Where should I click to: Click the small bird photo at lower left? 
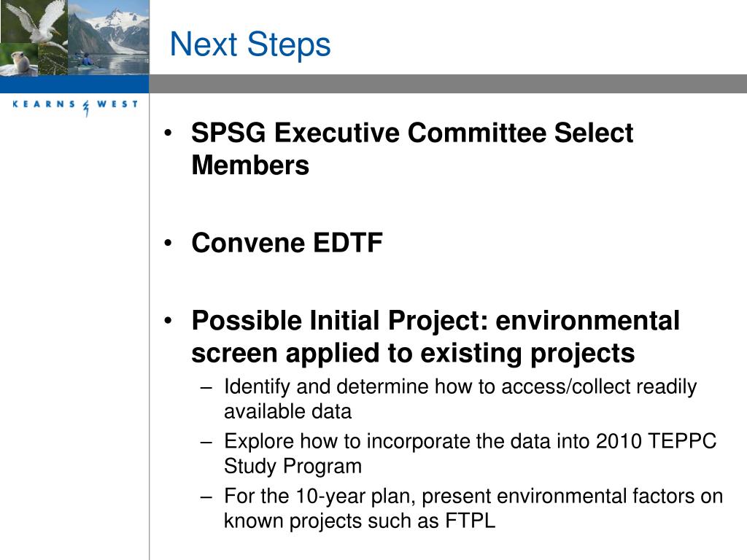click(19, 60)
